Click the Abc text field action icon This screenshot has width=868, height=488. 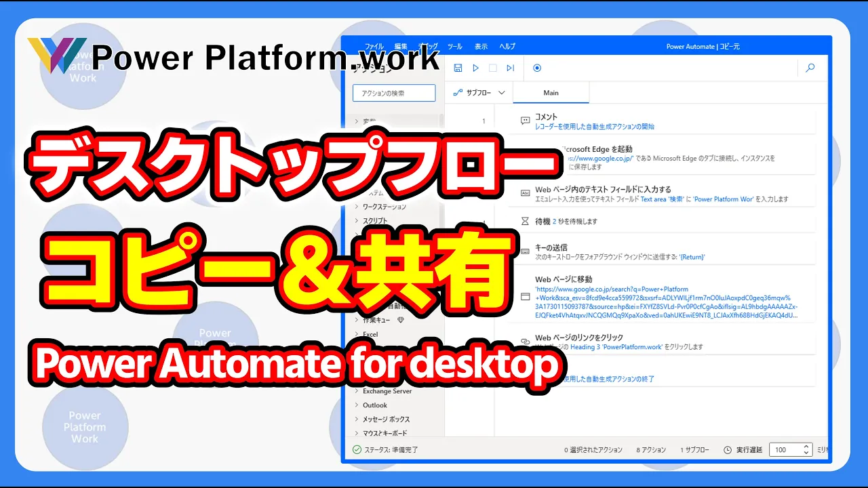(525, 194)
